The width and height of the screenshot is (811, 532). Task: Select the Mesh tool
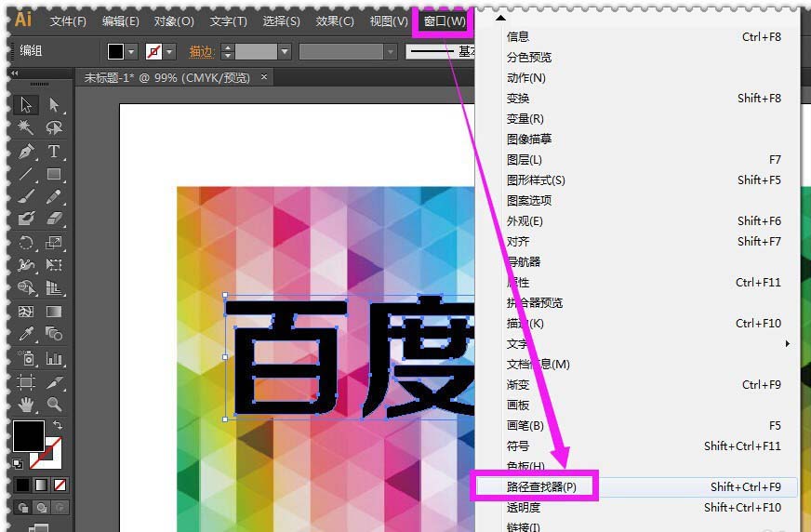coord(26,312)
